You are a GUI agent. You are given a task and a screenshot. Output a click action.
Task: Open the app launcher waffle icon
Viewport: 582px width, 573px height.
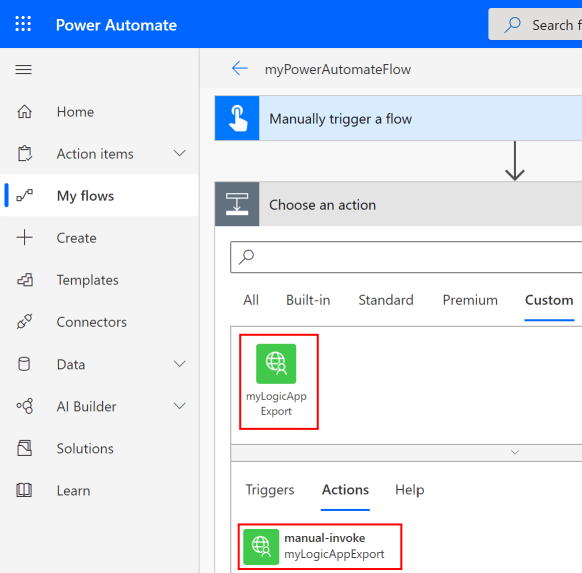pos(23,24)
